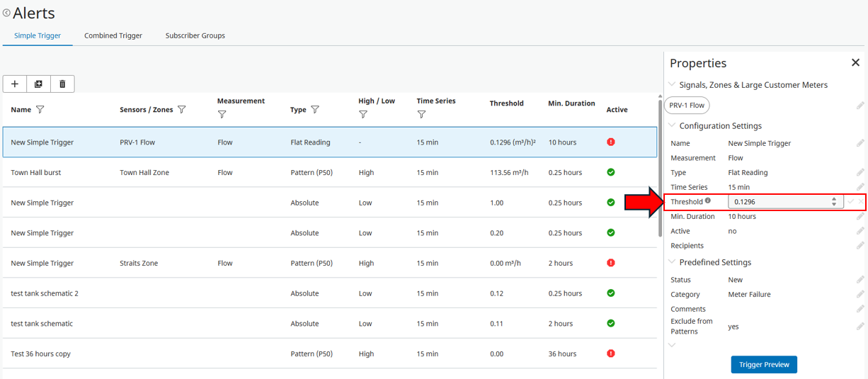Add a new simple trigger

pos(15,84)
